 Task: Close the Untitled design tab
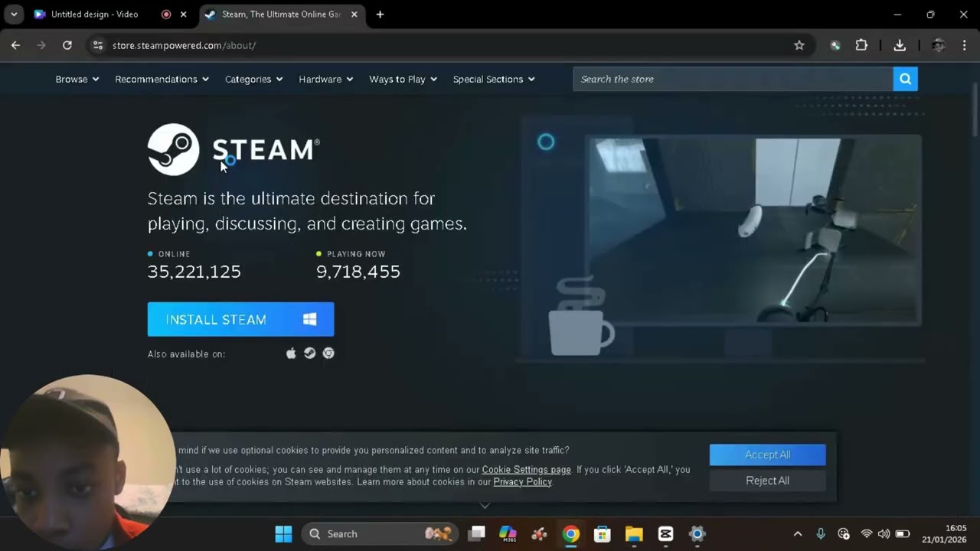click(x=183, y=15)
